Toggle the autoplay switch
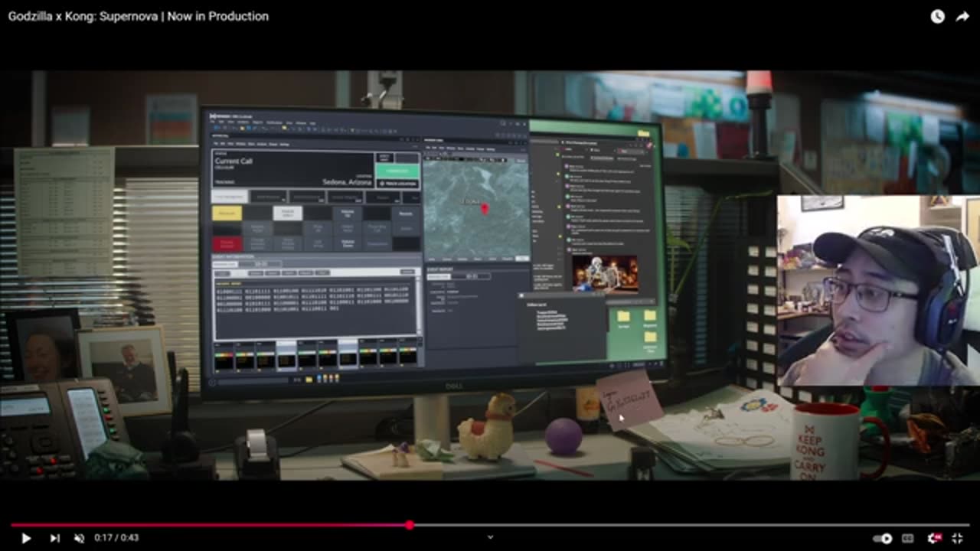The width and height of the screenshot is (980, 551). point(883,538)
